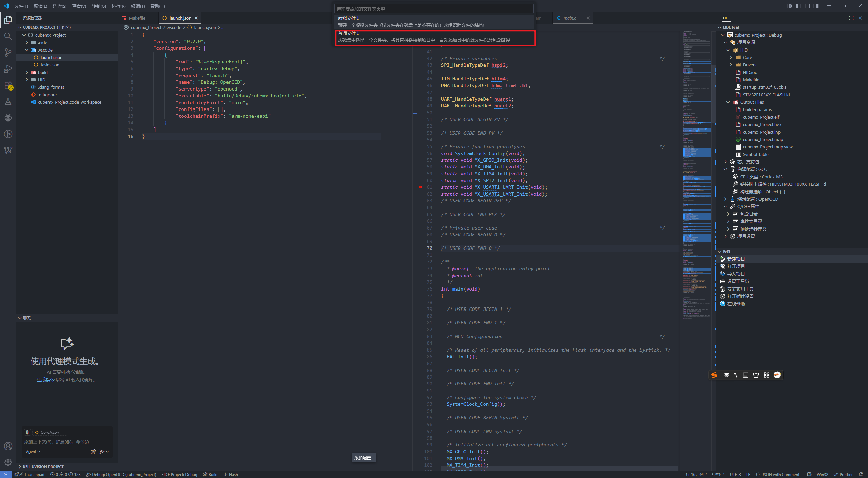This screenshot has height=478, width=868.
Task: Open Run and Debug view
Action: 8,69
